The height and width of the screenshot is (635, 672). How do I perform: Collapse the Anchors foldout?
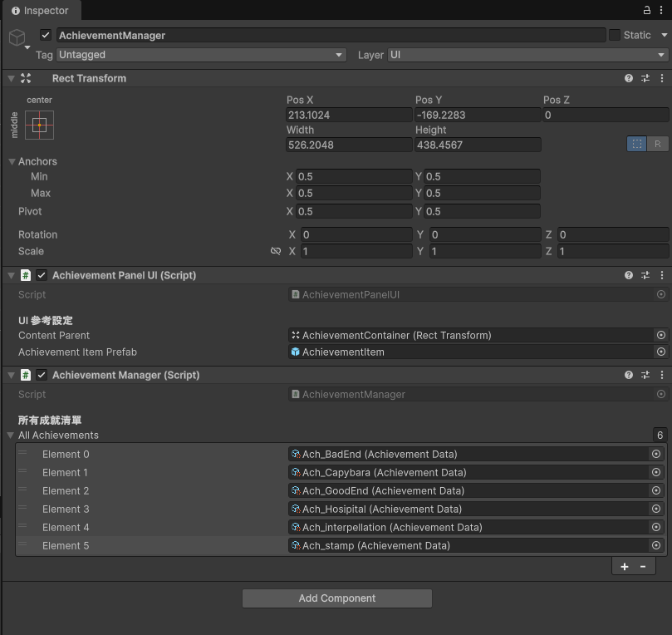(x=12, y=161)
